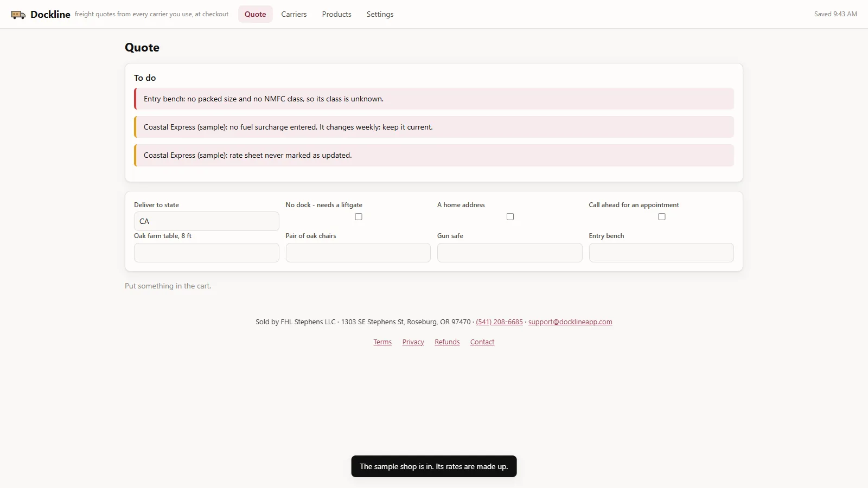868x488 pixels.
Task: Open the Settings tab
Action: pos(380,14)
